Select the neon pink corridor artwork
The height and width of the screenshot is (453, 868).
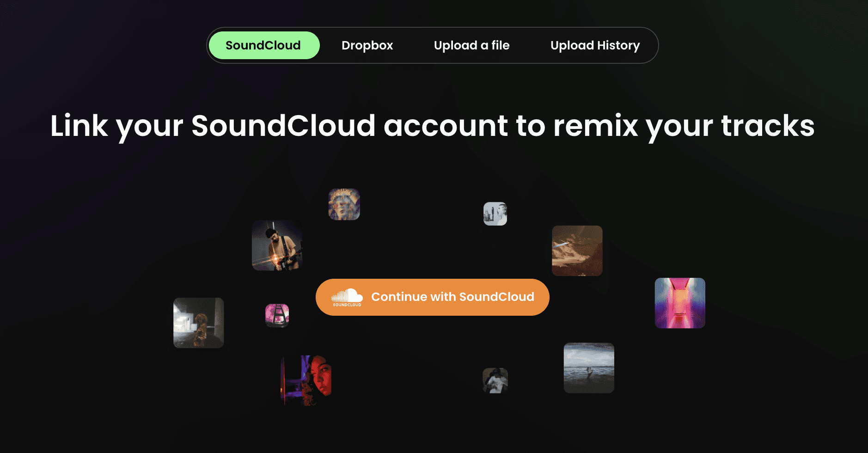(x=680, y=303)
